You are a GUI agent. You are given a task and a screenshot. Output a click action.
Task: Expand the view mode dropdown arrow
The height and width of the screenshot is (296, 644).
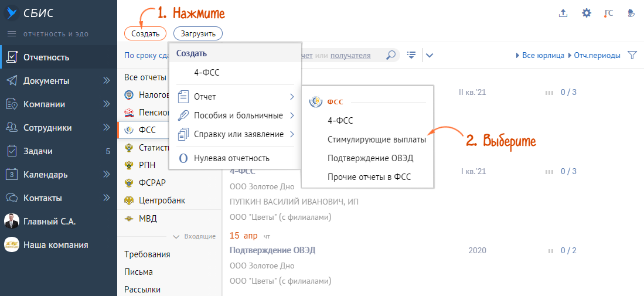click(430, 56)
